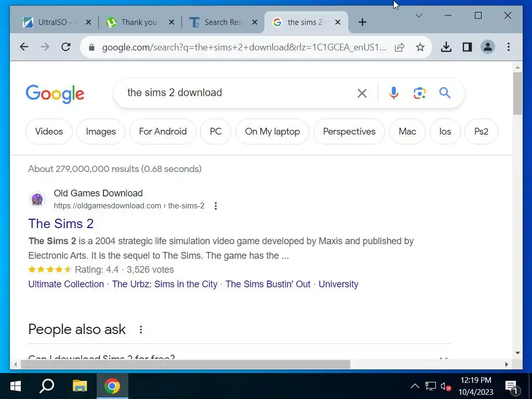Close the Thank you tab
Viewport: 532px width, 399px height.
click(171, 22)
